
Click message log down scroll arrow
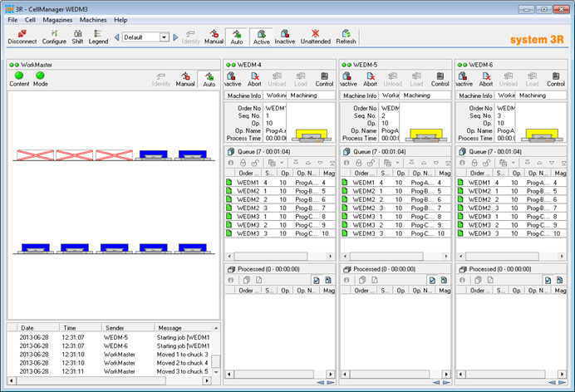click(216, 371)
